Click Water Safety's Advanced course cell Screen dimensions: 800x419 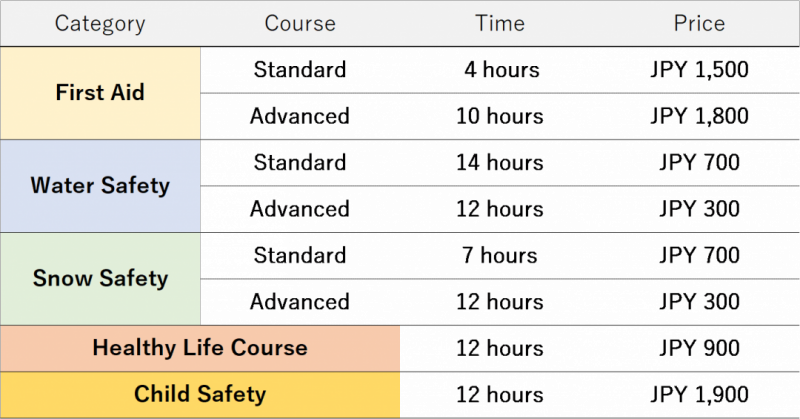point(300,209)
